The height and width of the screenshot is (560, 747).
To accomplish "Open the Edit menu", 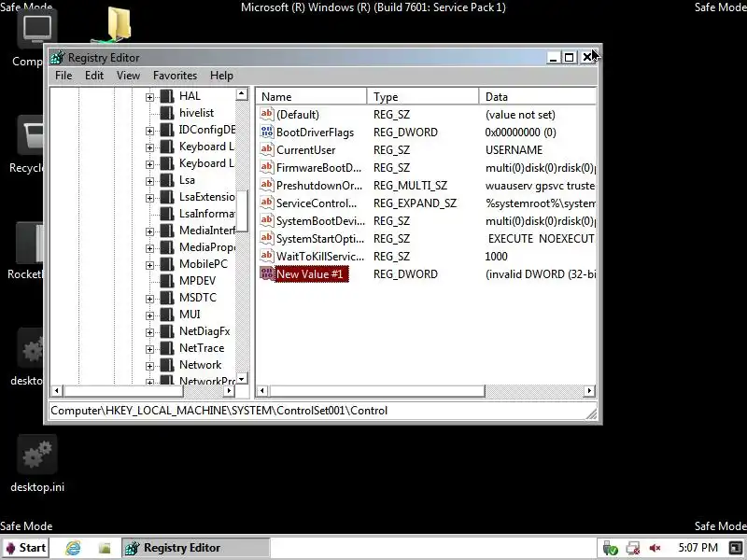I will pyautogui.click(x=94, y=76).
